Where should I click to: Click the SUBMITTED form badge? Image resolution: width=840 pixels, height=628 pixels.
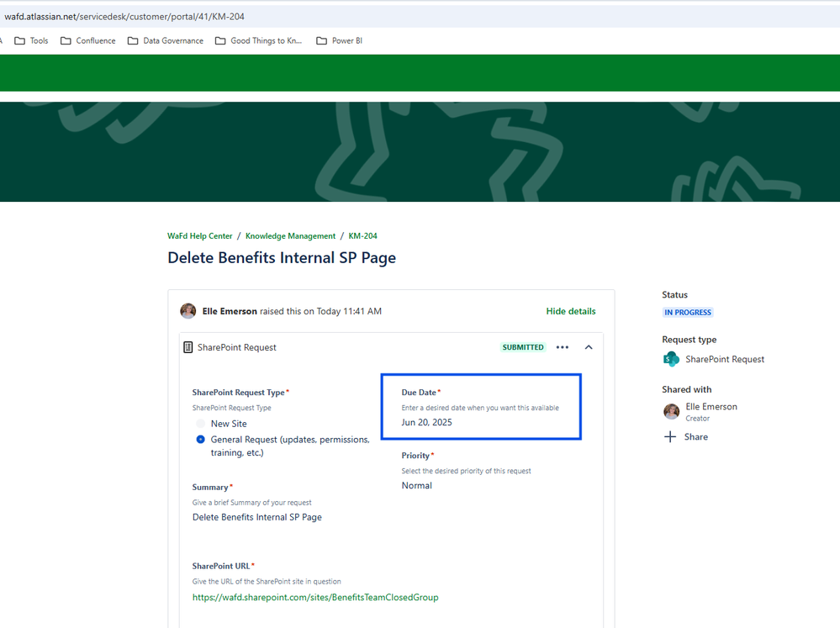click(523, 347)
